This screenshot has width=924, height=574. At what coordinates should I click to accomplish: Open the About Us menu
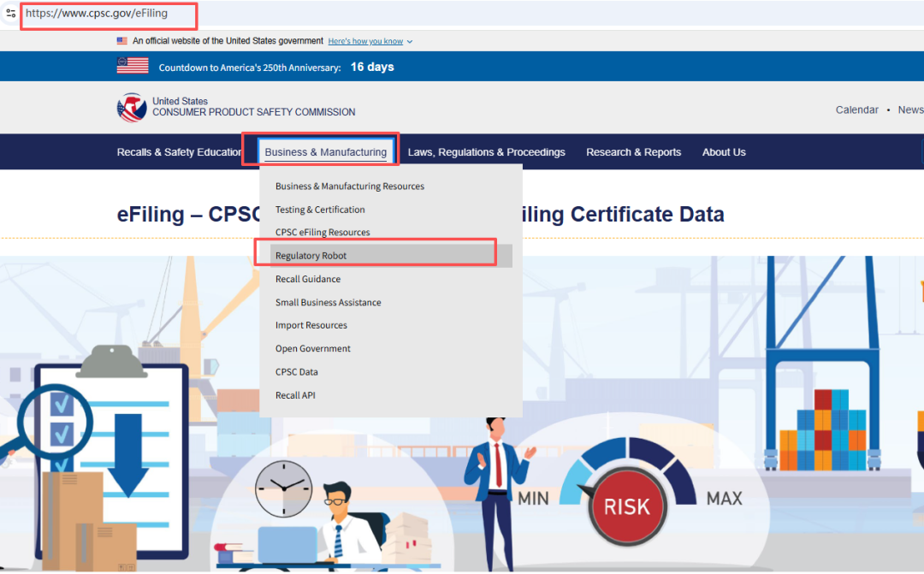[x=724, y=152]
